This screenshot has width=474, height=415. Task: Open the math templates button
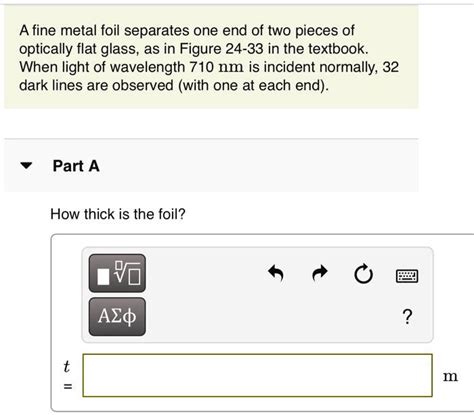pyautogui.click(x=117, y=273)
